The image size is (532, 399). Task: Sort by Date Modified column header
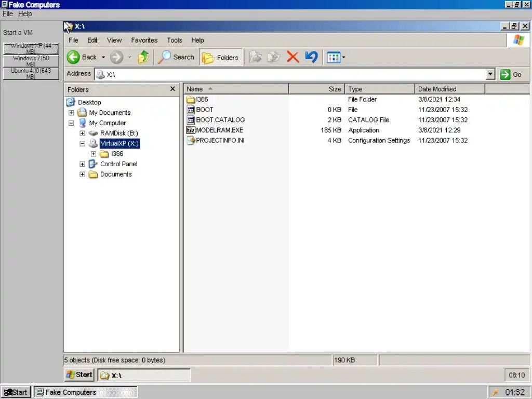(450, 89)
